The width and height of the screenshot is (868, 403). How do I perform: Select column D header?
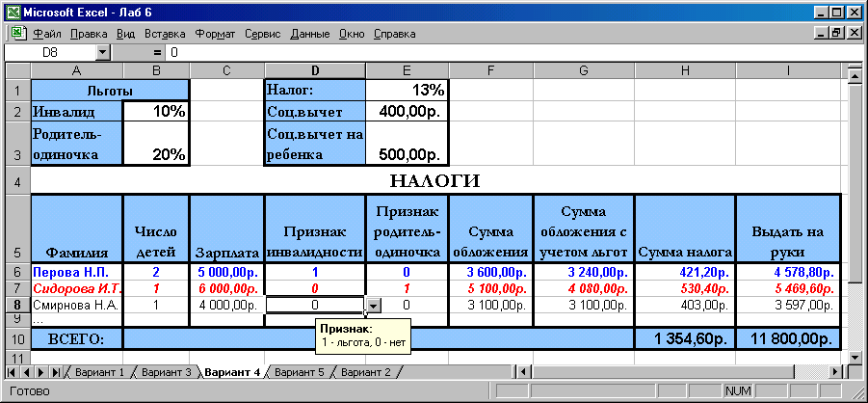tap(315, 70)
